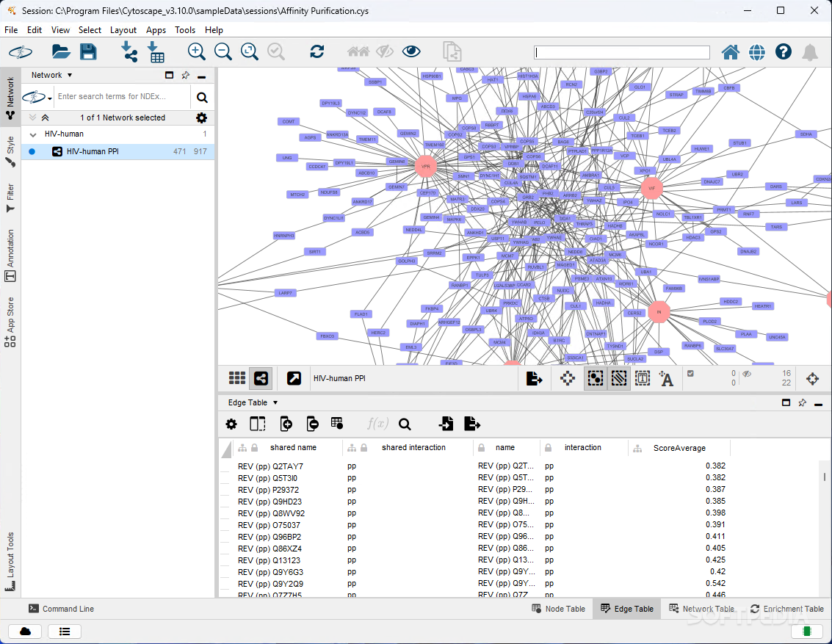Viewport: 832px width, 644px height.
Task: Show grid view of networks
Action: (237, 378)
